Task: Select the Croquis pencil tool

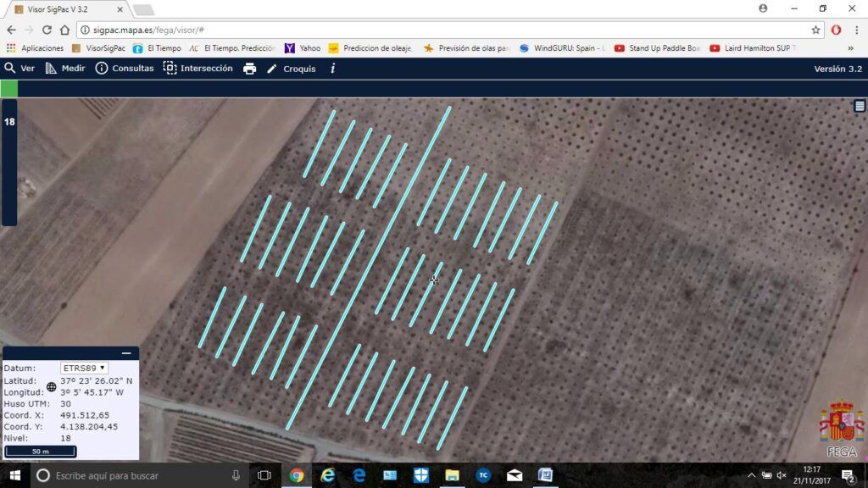Action: pos(292,69)
